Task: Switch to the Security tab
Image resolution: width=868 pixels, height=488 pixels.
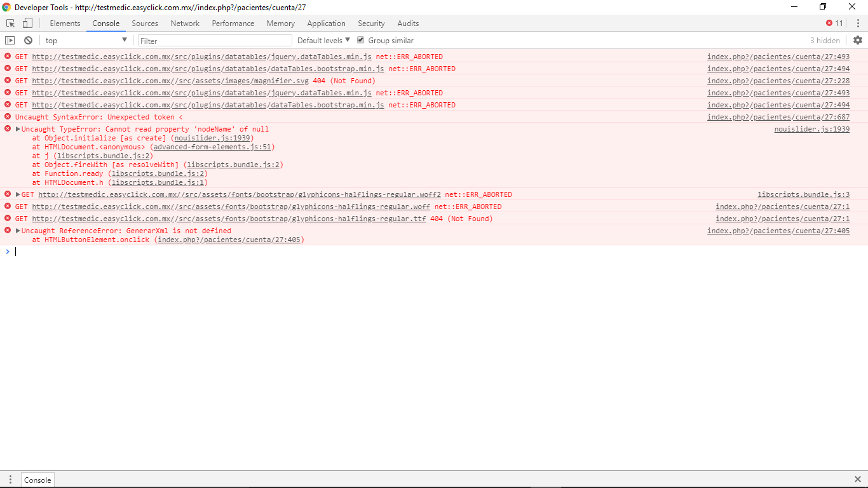Action: pyautogui.click(x=371, y=24)
